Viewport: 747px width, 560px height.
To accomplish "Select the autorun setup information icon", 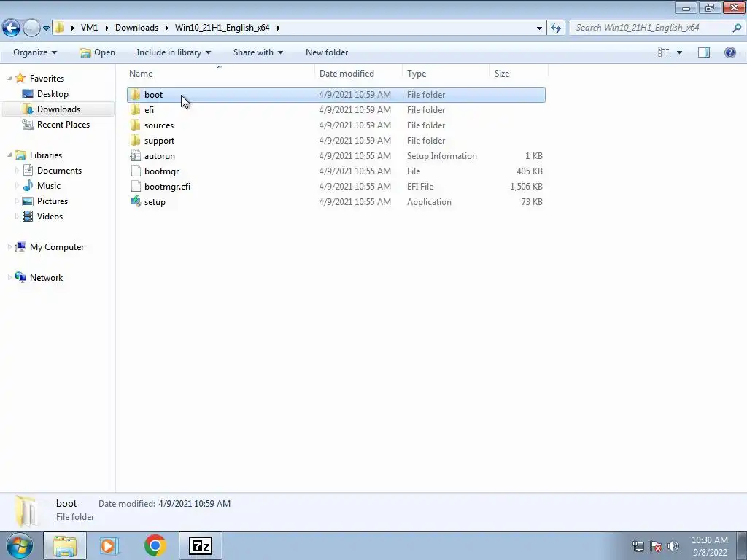I will tap(135, 156).
